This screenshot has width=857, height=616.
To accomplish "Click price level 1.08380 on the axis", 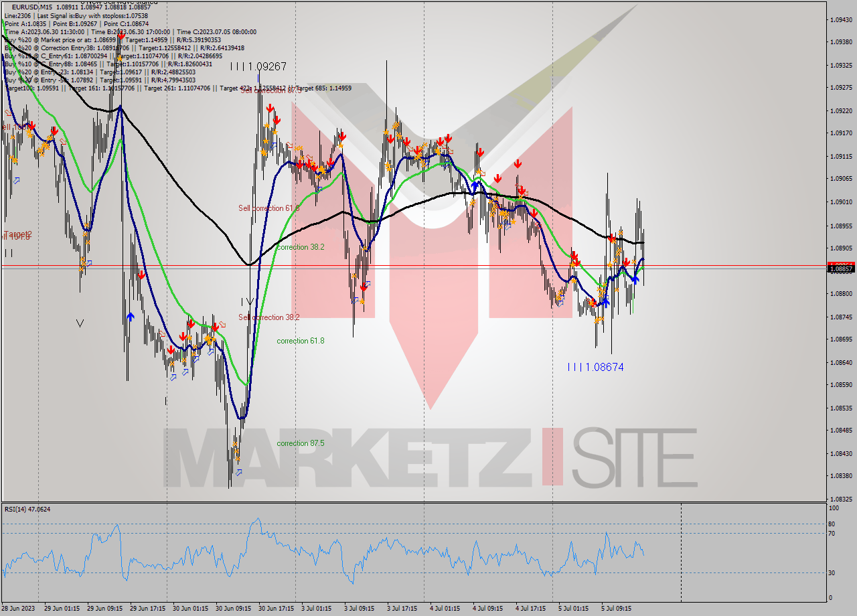I will tap(840, 475).
